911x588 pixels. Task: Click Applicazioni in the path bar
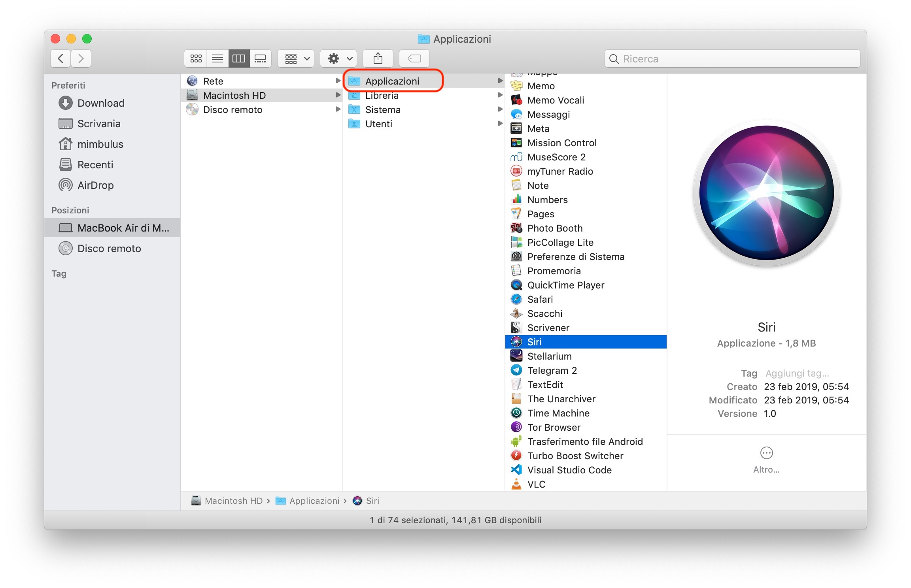[x=314, y=501]
